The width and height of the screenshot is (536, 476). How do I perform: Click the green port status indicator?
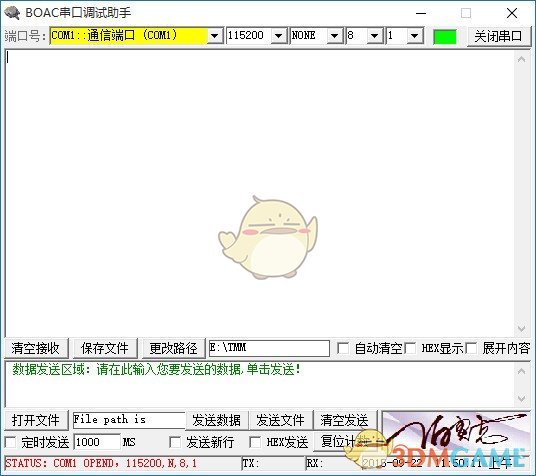pyautogui.click(x=444, y=36)
